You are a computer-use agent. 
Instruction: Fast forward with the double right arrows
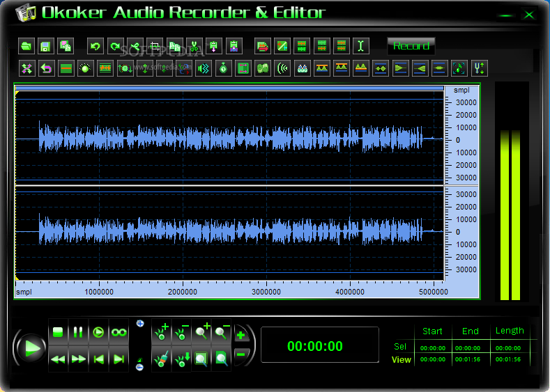click(78, 359)
